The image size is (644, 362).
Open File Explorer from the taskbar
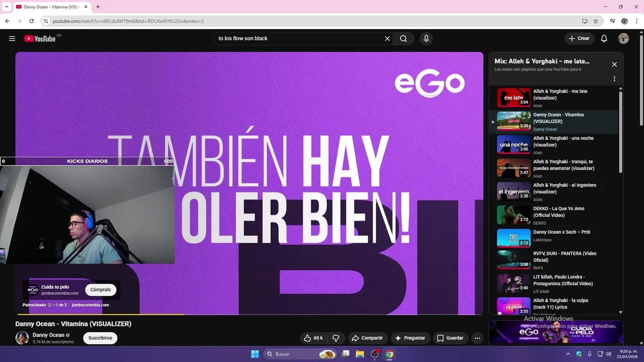360,354
